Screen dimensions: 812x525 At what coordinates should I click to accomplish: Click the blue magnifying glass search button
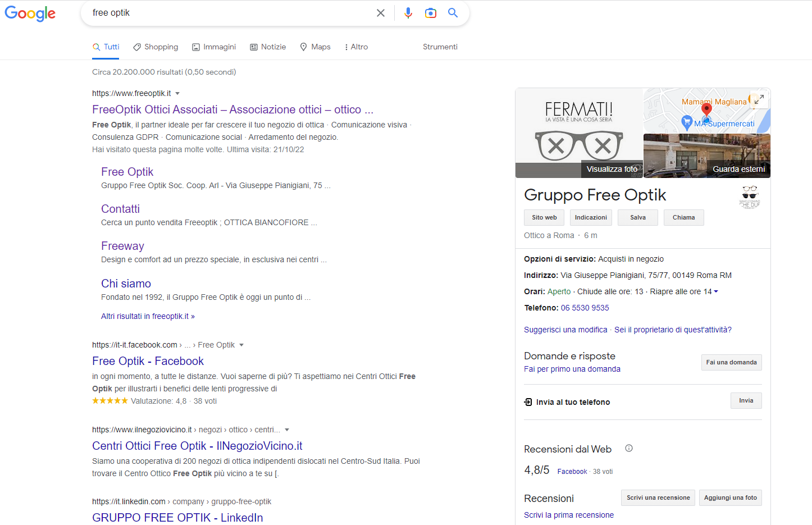click(x=453, y=13)
